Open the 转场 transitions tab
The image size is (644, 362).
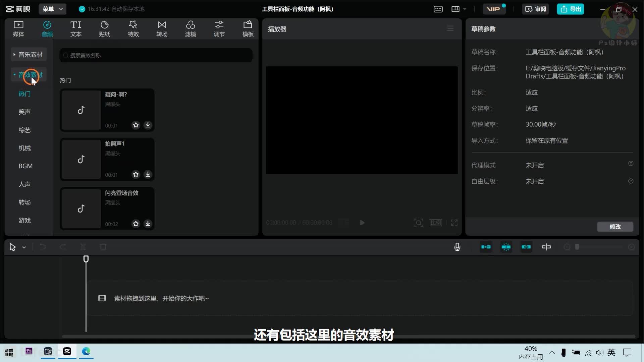pyautogui.click(x=162, y=28)
